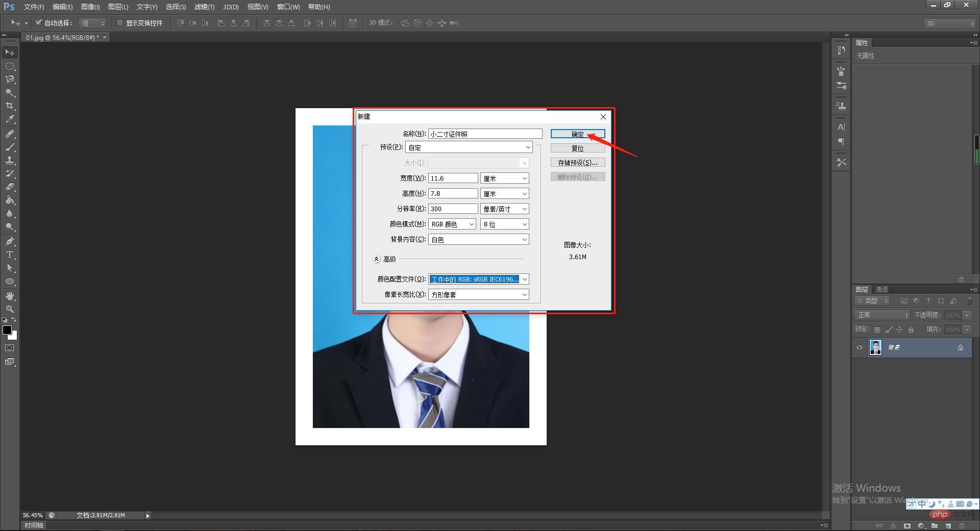Viewport: 980px width, 531px height.
Task: Select the Polygonal Lasso tool
Action: 10,79
